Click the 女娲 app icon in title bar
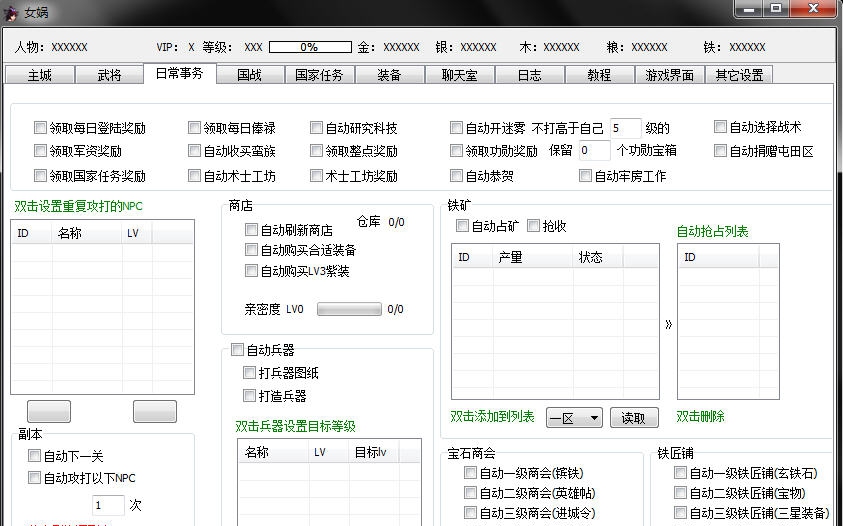 tap(11, 12)
